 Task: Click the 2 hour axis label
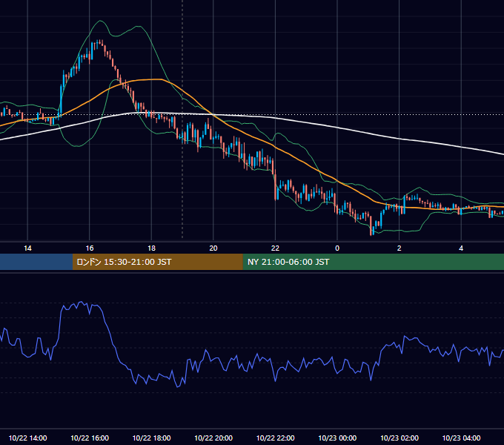coord(399,248)
